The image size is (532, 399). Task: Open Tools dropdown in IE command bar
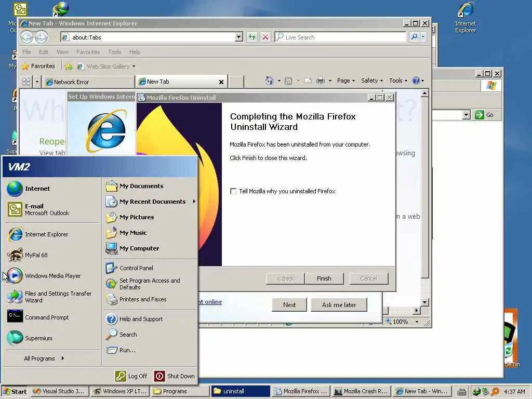398,81
